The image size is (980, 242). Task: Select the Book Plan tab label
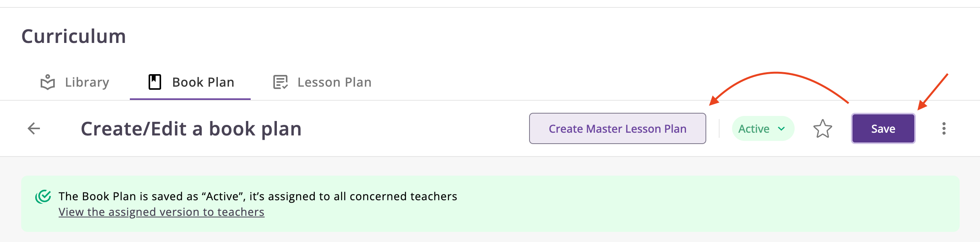pyautogui.click(x=203, y=82)
